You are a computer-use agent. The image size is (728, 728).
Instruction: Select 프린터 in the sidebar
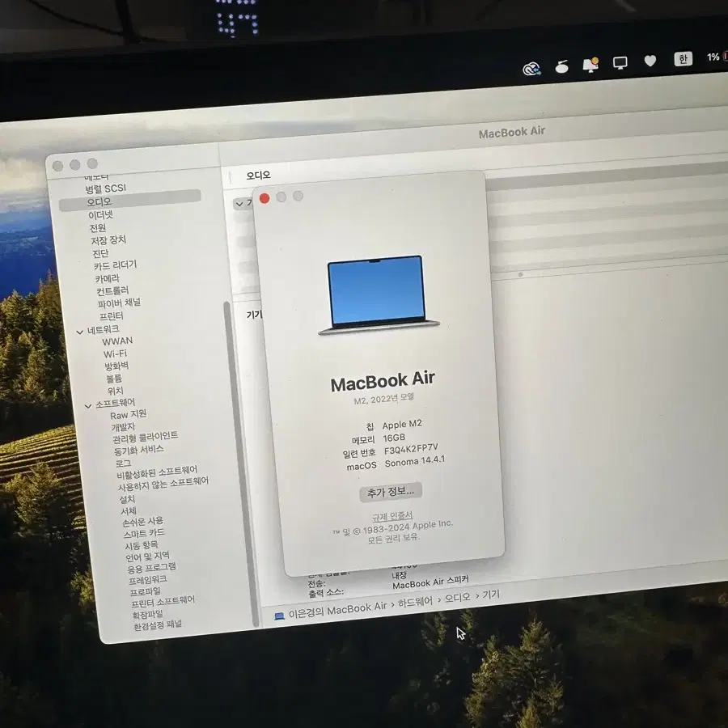click(x=112, y=316)
